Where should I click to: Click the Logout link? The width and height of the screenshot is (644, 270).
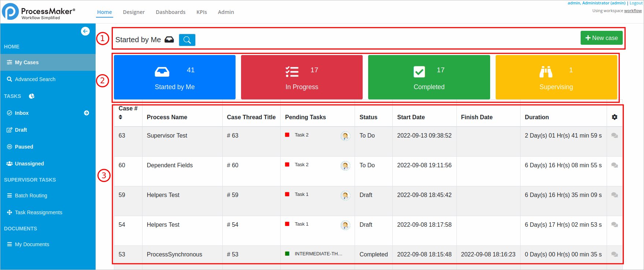(x=636, y=3)
